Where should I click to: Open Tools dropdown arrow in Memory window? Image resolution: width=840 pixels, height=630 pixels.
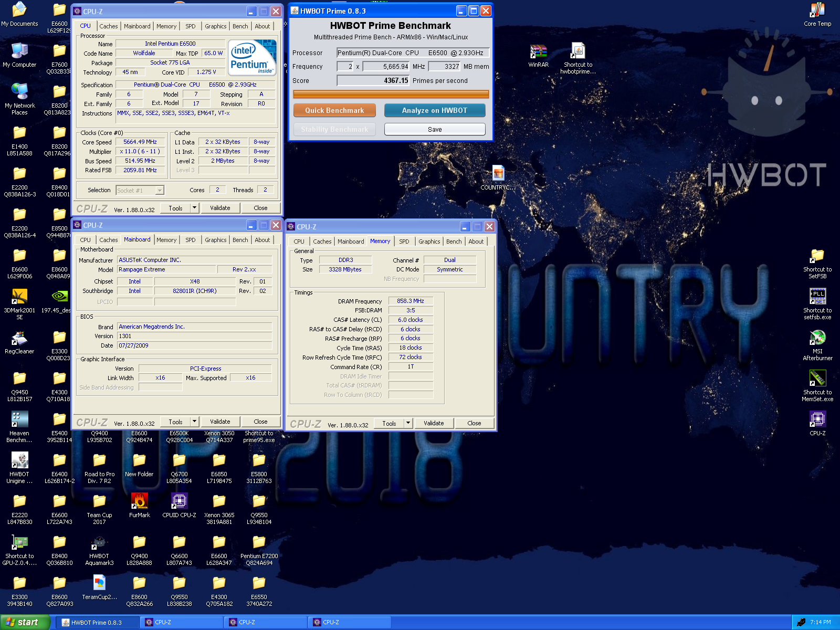(x=408, y=423)
